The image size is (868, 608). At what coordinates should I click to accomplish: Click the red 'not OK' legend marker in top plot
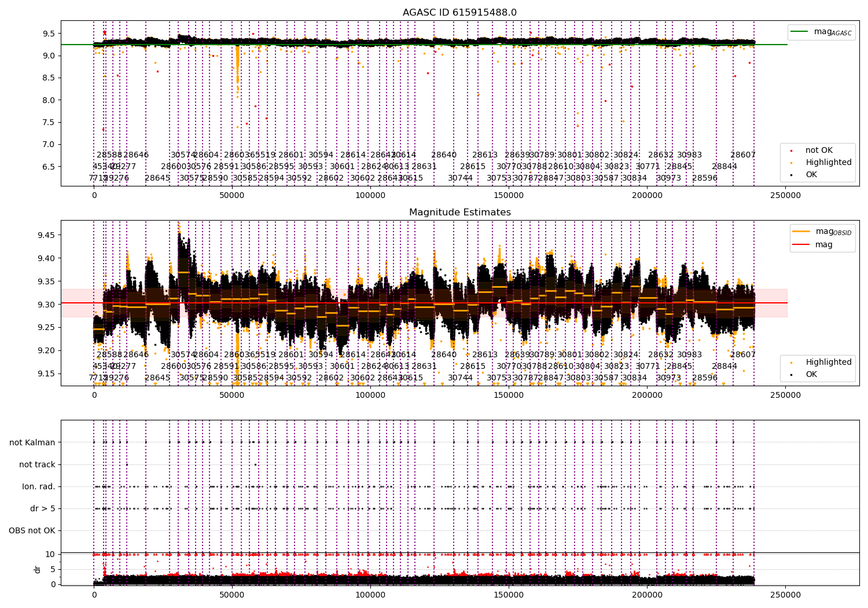pos(791,151)
